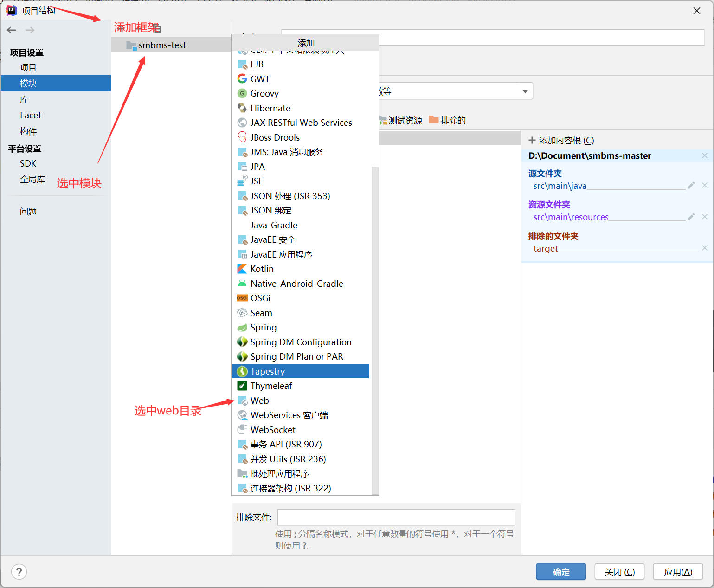Close the 项目结构 dialog window

click(x=697, y=11)
